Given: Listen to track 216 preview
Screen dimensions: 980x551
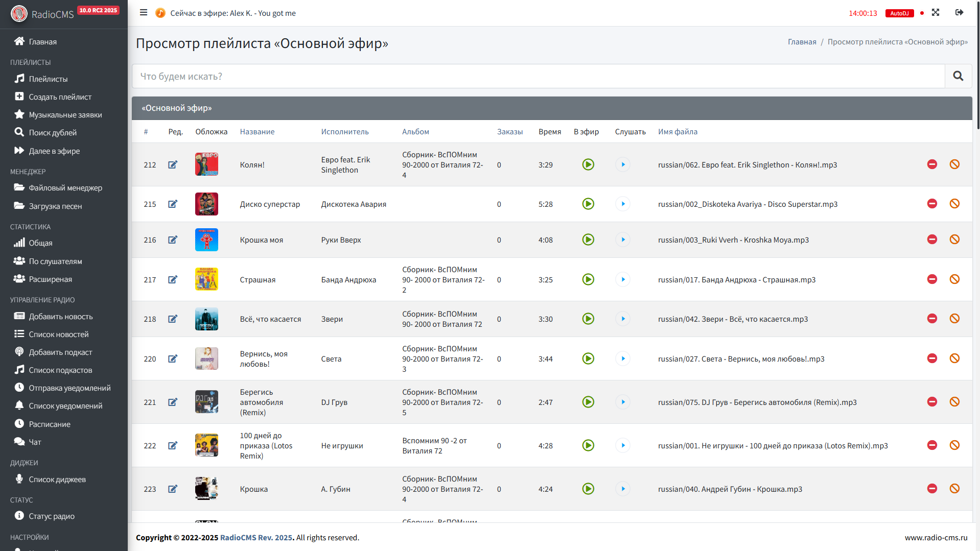Looking at the screenshot, I should pyautogui.click(x=623, y=239).
